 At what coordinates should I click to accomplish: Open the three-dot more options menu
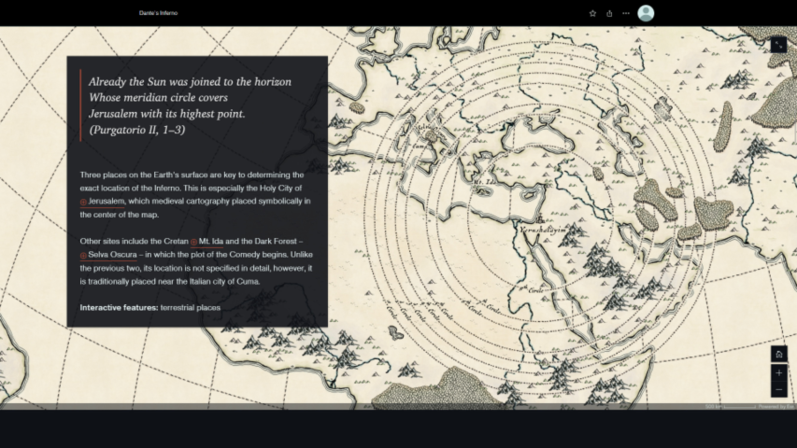[626, 13]
